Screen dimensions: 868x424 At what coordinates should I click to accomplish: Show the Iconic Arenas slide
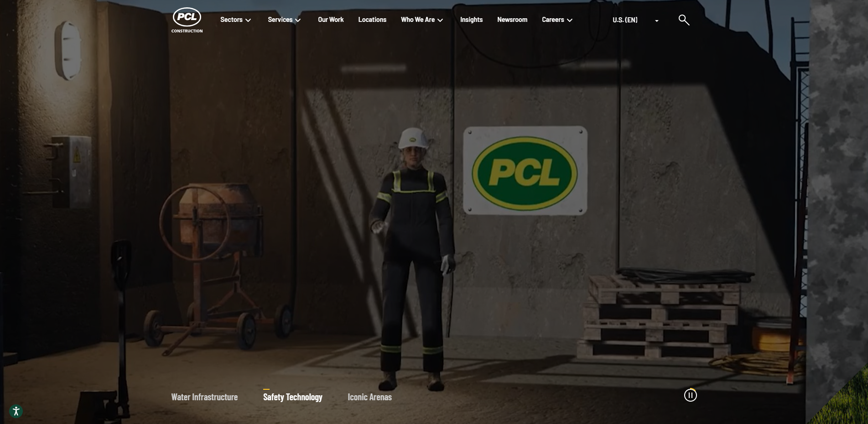pyautogui.click(x=369, y=397)
